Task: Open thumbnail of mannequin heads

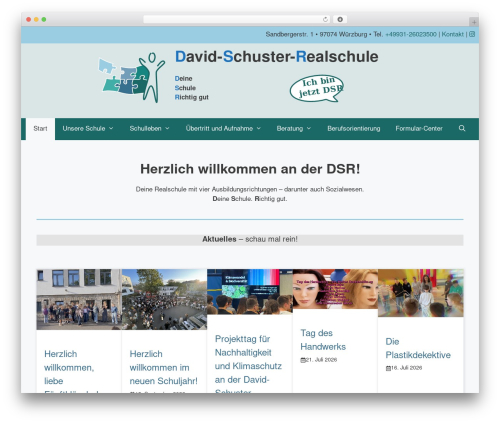Action: [335, 289]
